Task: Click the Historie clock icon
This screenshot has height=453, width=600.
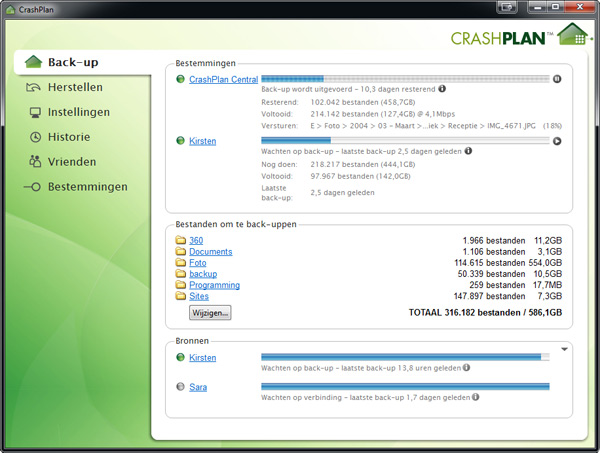Action: point(35,137)
